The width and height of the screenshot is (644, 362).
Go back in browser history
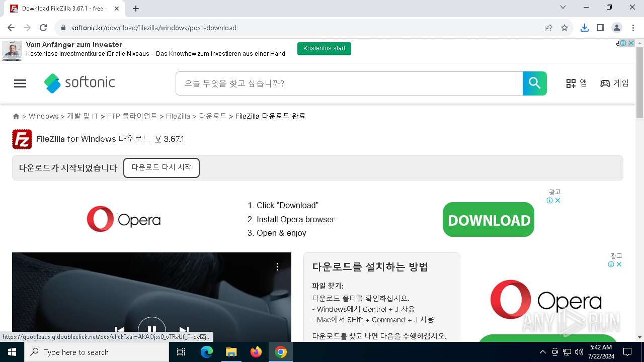click(11, 28)
